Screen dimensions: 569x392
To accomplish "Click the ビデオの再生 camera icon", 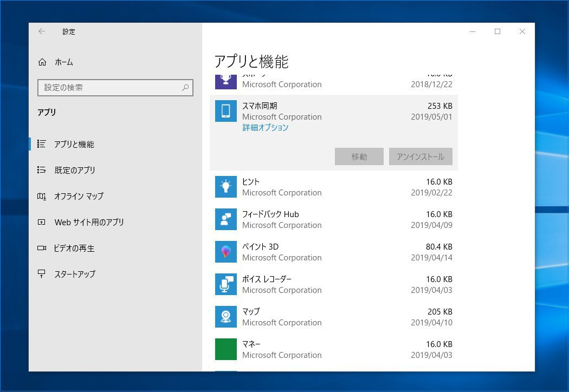I will click(41, 248).
